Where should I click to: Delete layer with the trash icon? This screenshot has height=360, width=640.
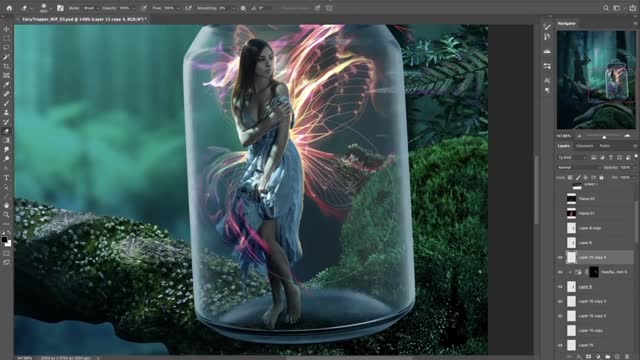[x=627, y=357]
